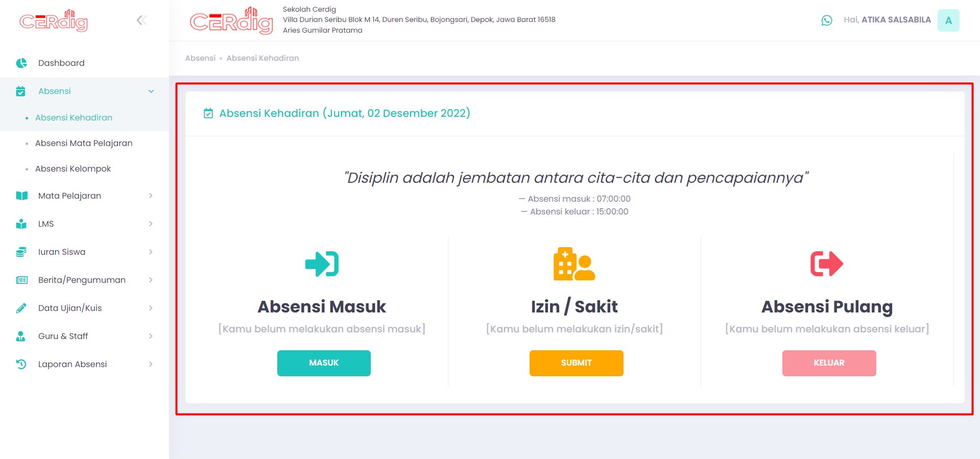Click the green Absensi Masuk arrow icon
980x459 pixels.
(x=322, y=264)
